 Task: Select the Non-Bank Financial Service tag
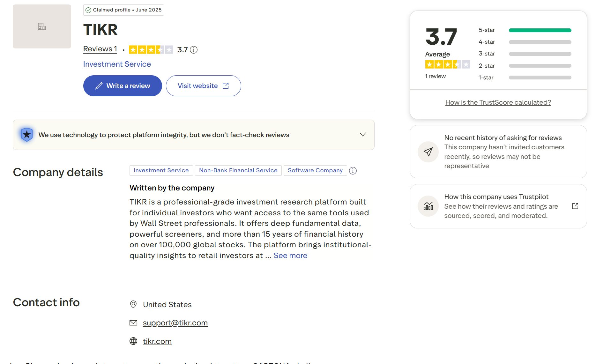[x=238, y=170]
